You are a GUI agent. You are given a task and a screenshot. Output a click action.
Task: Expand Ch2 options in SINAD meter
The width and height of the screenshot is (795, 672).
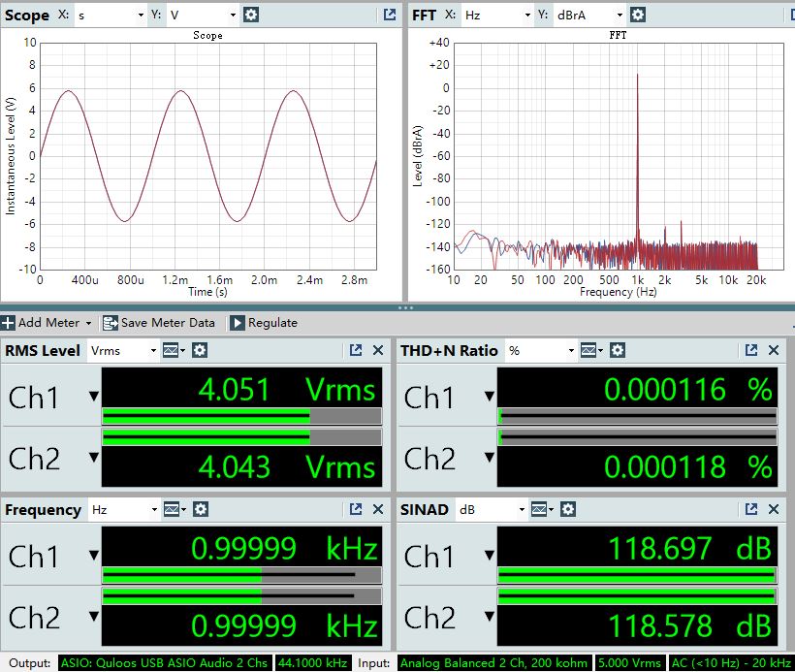(489, 617)
